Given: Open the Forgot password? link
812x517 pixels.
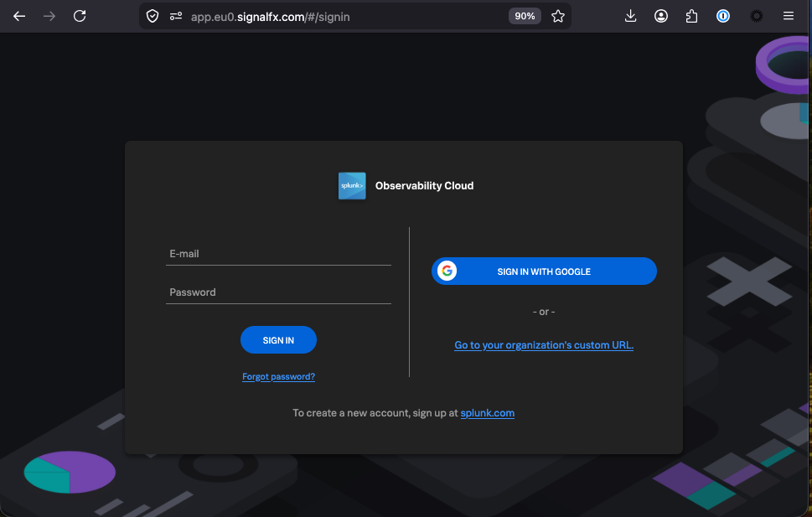Looking at the screenshot, I should click(278, 376).
